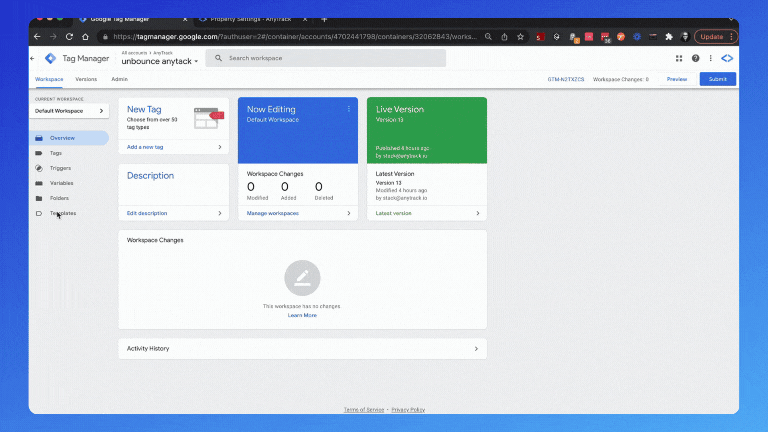Select the Google Tag Manager browser tab
The height and width of the screenshot is (432, 768).
133,20
